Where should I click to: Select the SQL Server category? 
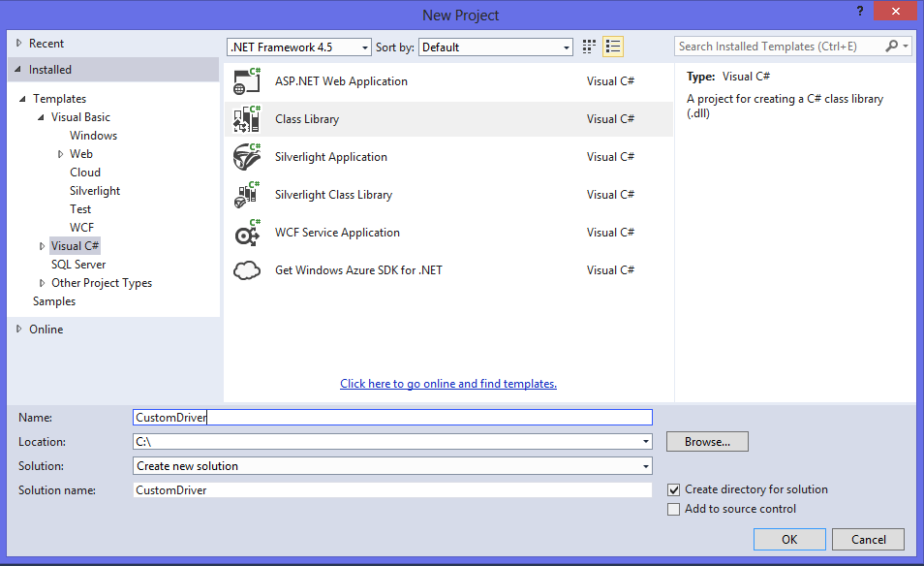coord(78,265)
